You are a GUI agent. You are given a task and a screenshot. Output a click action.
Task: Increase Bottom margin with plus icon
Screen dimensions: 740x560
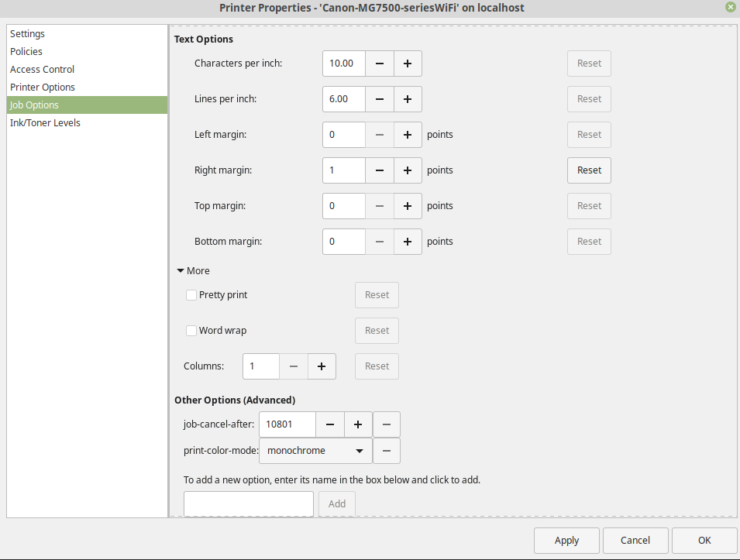pos(408,242)
